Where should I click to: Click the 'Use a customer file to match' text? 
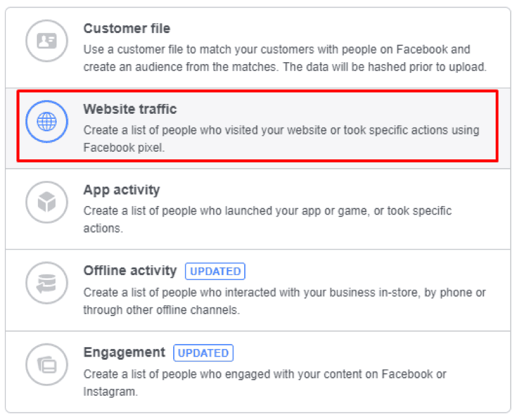pos(156,49)
